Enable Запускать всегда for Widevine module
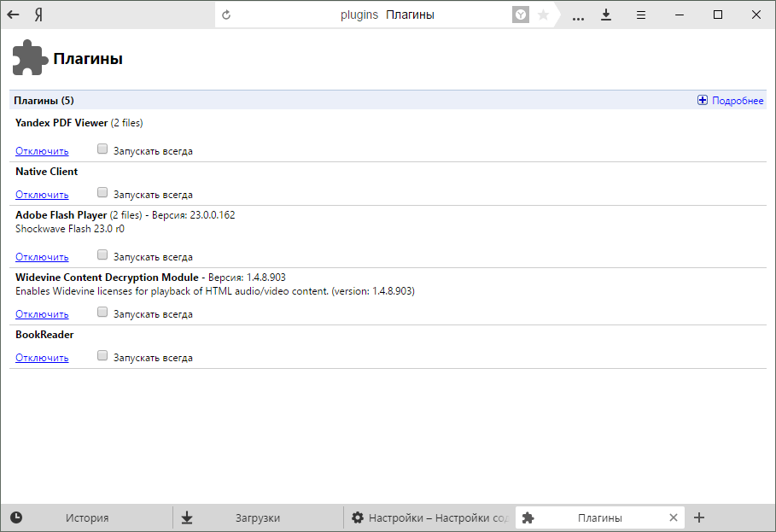Screen dimensions: 776x532 click(x=102, y=312)
